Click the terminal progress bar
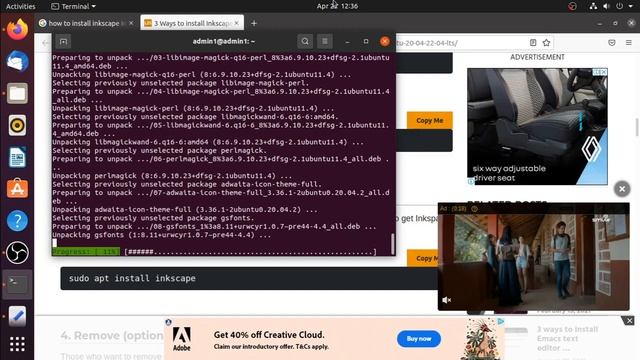640x360 pixels. point(214,252)
